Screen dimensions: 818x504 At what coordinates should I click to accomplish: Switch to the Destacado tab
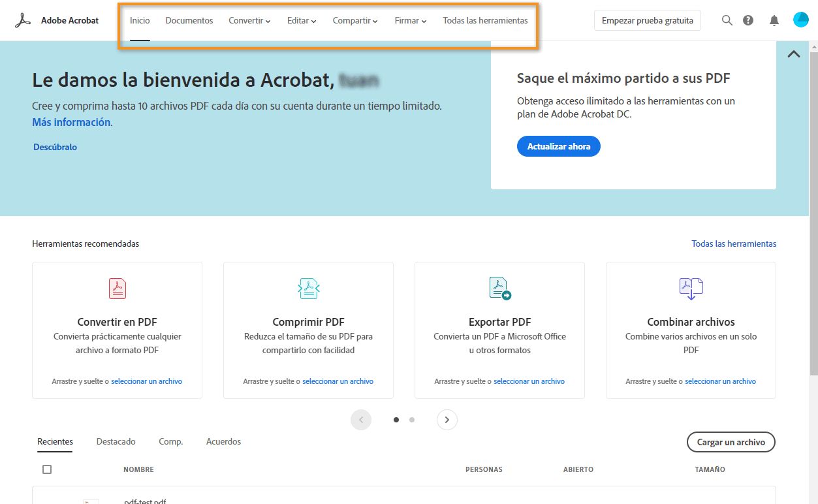[116, 442]
